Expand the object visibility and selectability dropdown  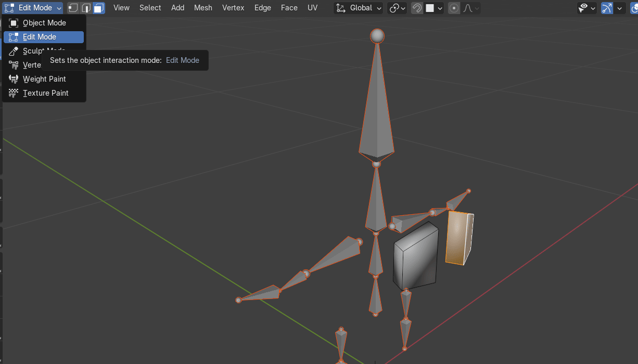[587, 8]
